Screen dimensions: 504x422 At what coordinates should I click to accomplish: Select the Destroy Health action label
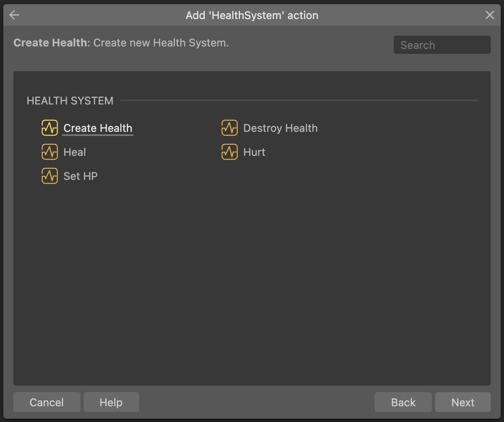(x=280, y=128)
